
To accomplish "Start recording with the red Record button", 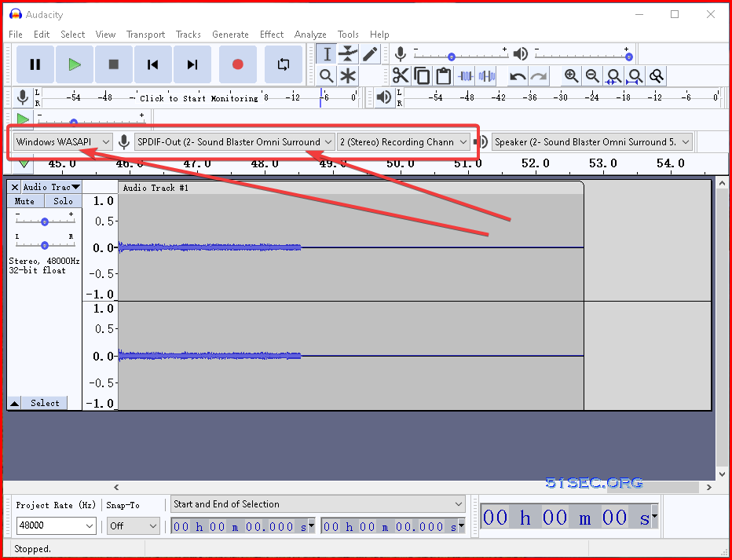I will click(x=238, y=64).
